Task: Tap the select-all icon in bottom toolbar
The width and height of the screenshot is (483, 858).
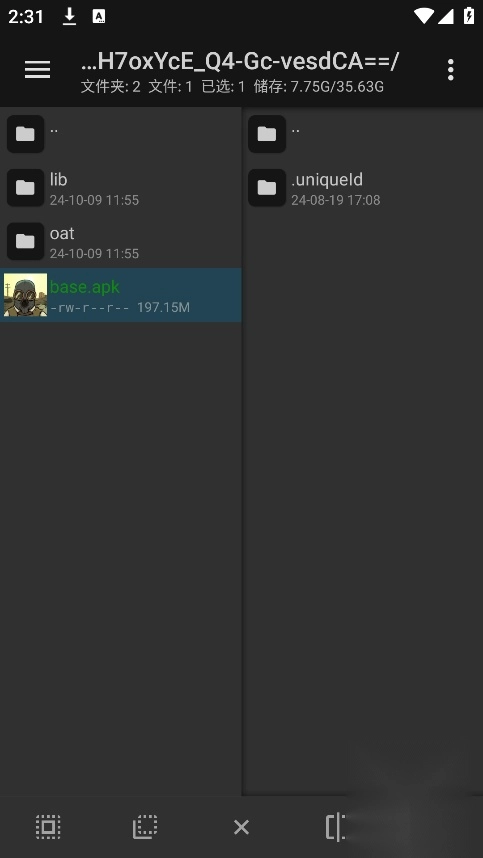Action: [x=48, y=826]
